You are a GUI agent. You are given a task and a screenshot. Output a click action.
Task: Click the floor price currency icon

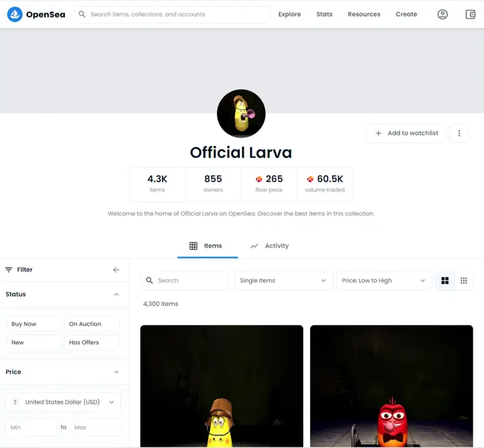(x=259, y=179)
